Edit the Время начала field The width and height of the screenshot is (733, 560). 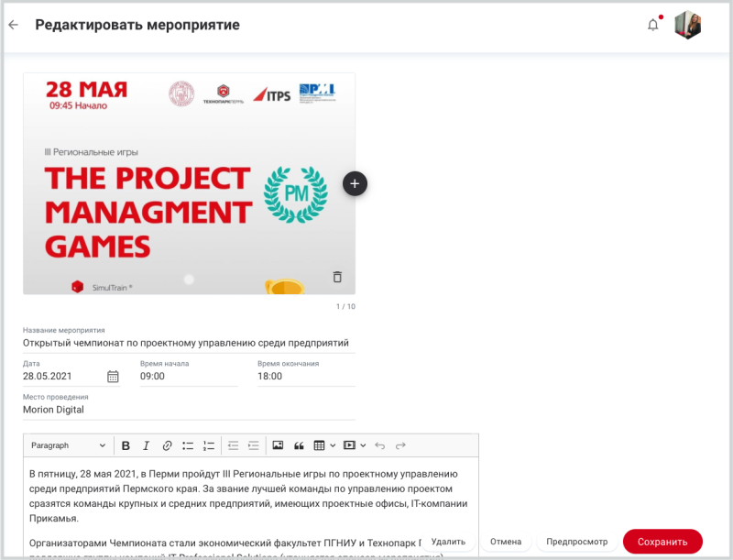(x=188, y=376)
